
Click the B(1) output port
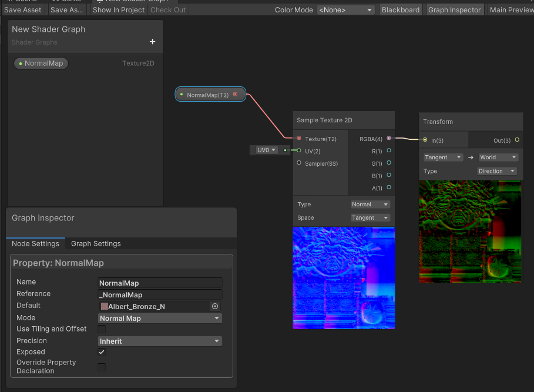click(x=388, y=175)
